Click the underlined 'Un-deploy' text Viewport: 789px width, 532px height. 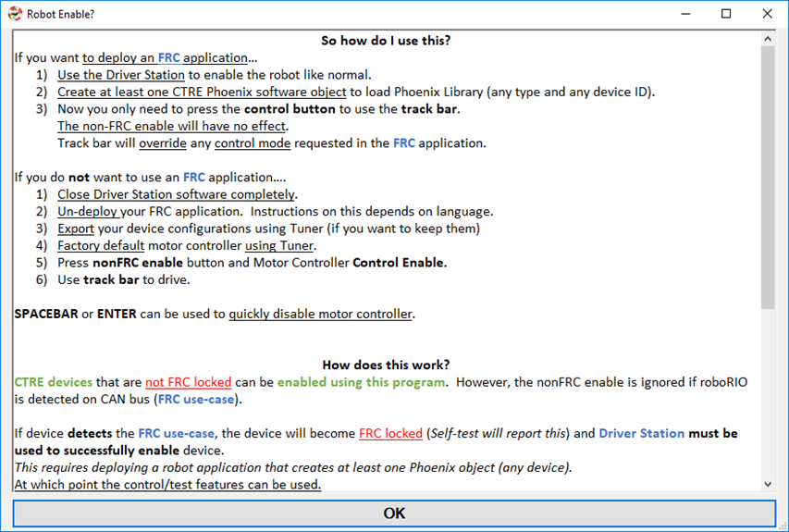coord(87,211)
